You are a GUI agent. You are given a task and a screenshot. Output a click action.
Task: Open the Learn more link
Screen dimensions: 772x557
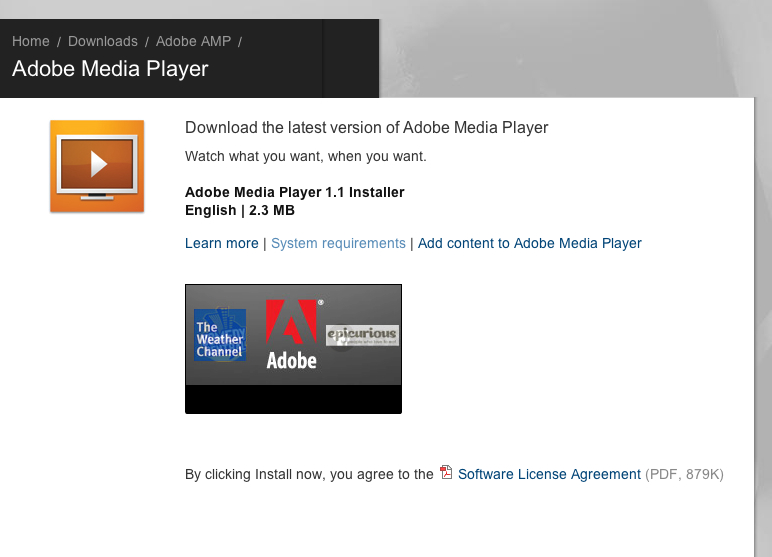coord(222,243)
